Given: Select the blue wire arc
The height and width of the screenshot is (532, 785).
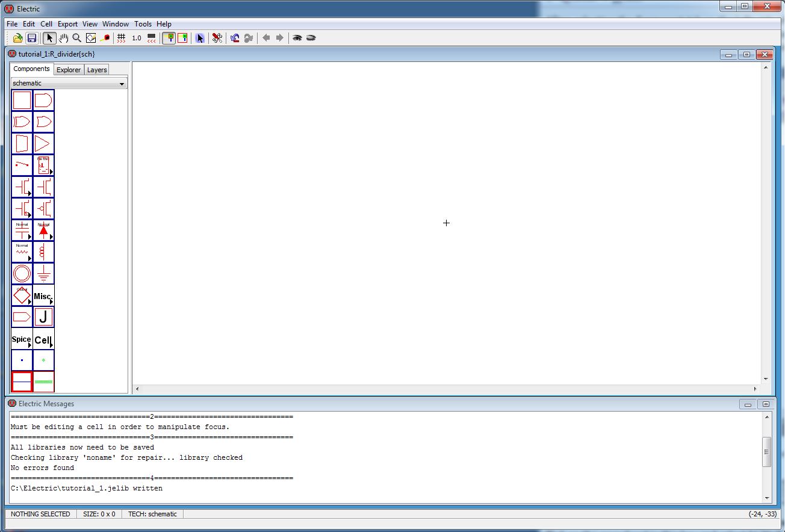Looking at the screenshot, I should point(22,382).
